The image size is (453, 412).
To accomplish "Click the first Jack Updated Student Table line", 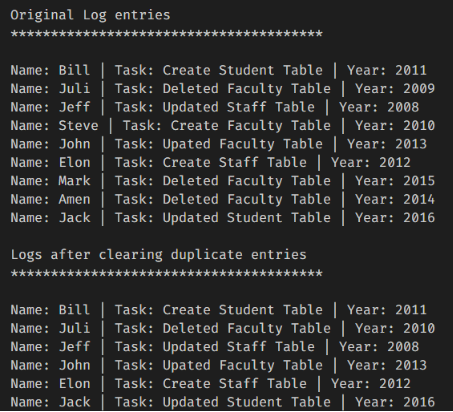I will 223,218.
